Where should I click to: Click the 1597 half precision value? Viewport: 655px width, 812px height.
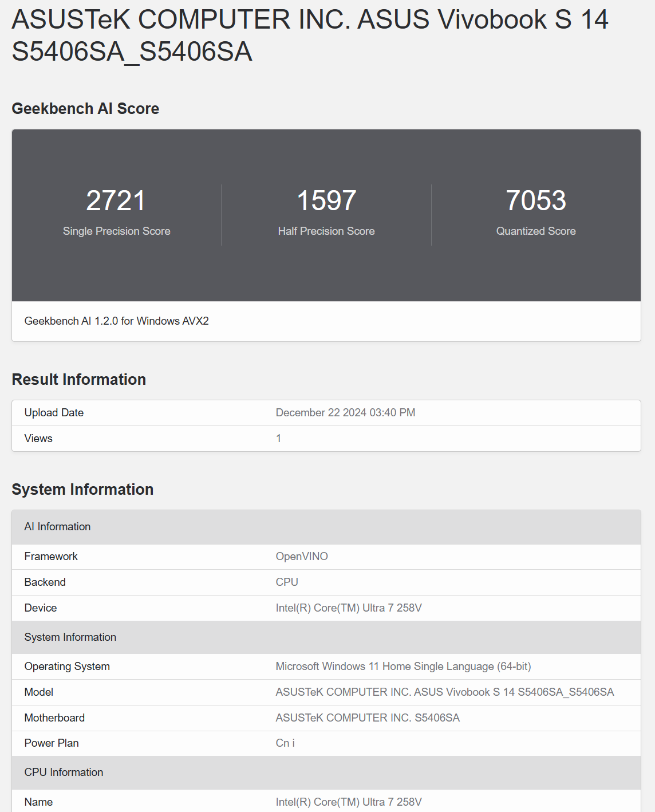tap(326, 200)
